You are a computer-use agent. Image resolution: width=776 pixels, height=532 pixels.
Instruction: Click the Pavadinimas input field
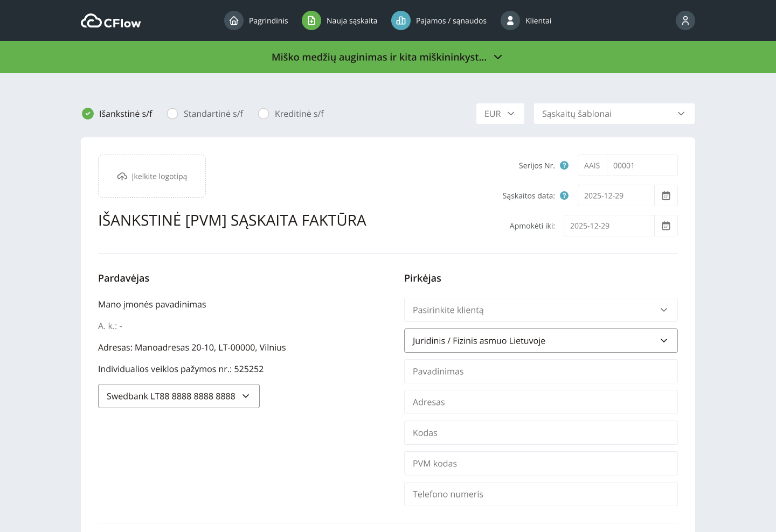[541, 372]
